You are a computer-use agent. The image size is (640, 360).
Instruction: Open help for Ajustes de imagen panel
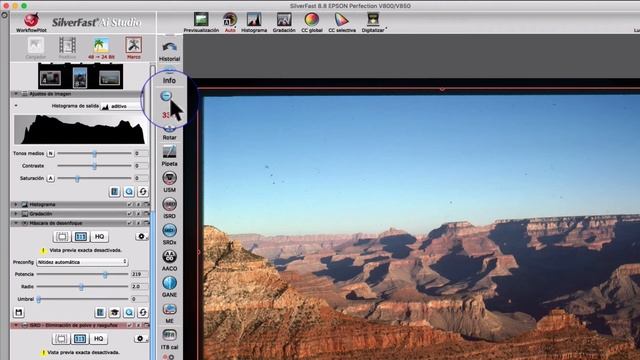[x=115, y=191]
